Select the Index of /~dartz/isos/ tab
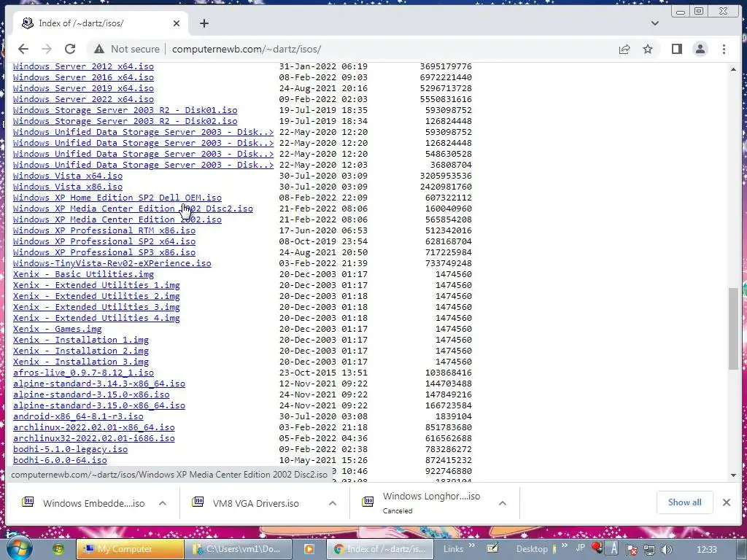This screenshot has height=560, width=747. click(x=101, y=23)
